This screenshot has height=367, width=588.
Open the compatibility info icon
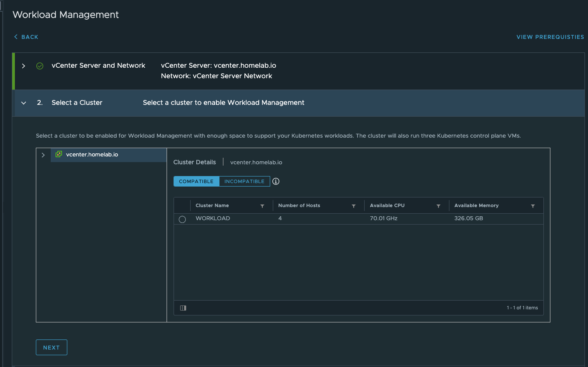click(x=276, y=181)
